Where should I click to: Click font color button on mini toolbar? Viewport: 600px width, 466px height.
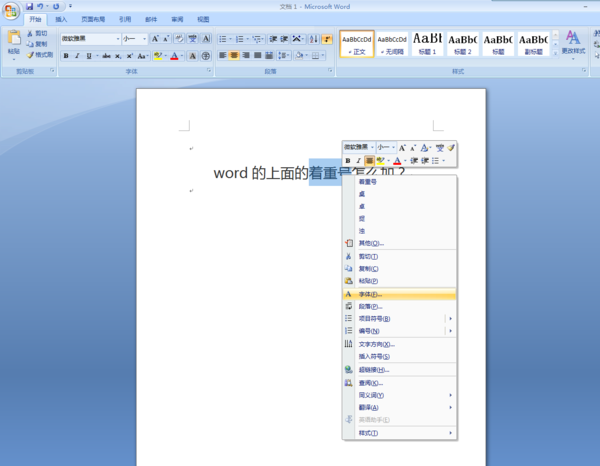(396, 160)
